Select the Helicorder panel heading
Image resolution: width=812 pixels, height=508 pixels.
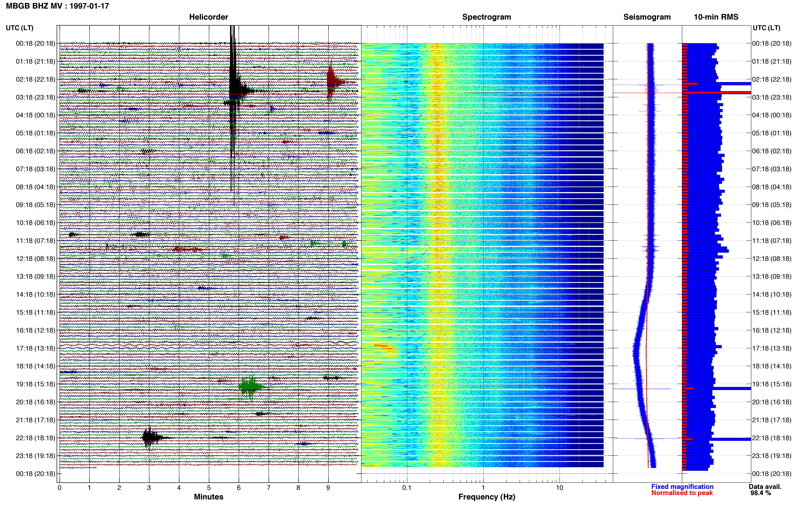209,17
